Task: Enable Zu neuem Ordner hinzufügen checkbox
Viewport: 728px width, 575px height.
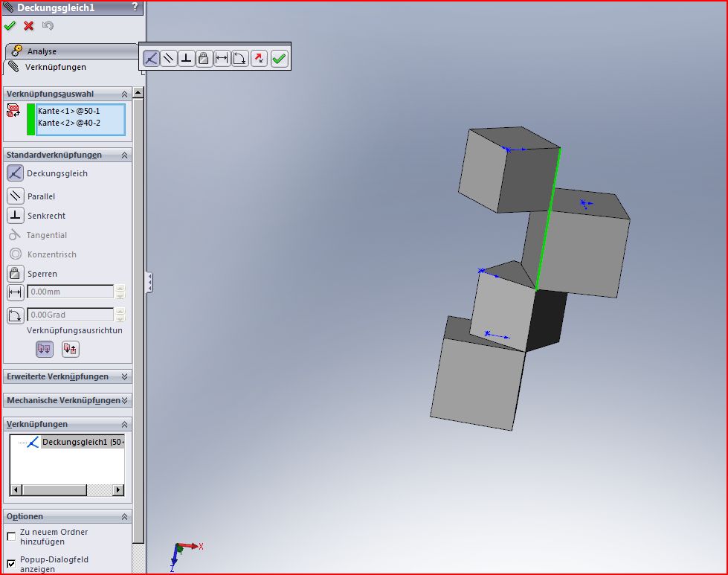Action: (x=11, y=537)
